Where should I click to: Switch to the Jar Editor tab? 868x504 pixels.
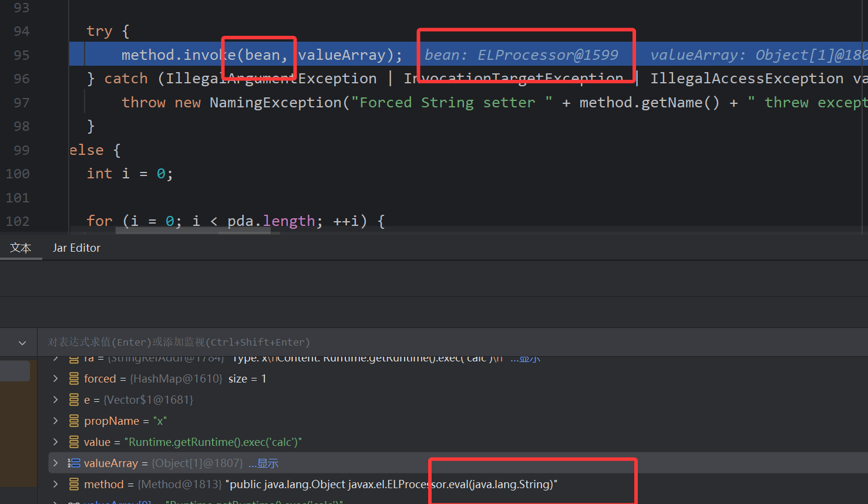click(x=76, y=248)
